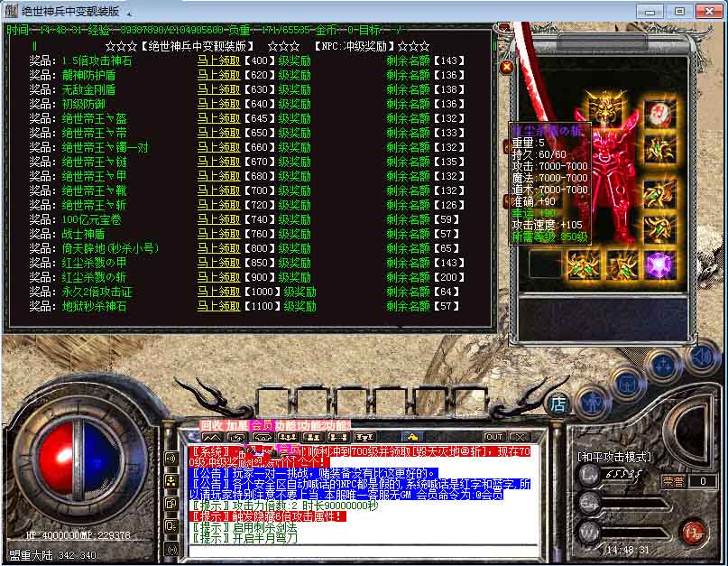Image resolution: width=728 pixels, height=566 pixels.
Task: Claim 马上领取 for the 620 level reward
Action: point(218,75)
